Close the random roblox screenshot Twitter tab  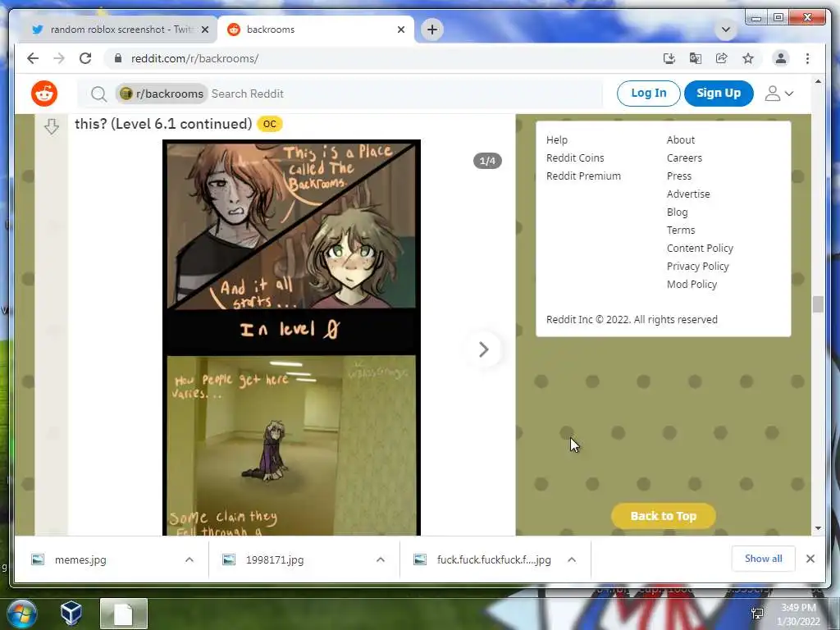click(x=204, y=30)
